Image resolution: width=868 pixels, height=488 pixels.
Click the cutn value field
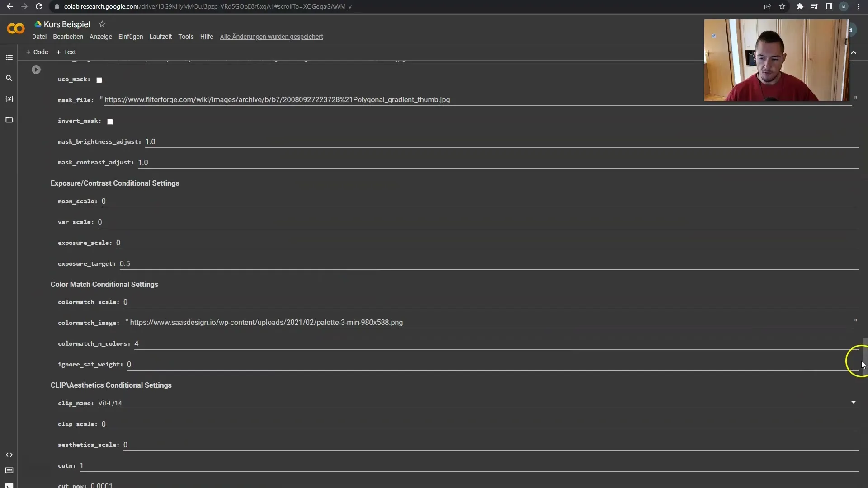[x=469, y=465]
